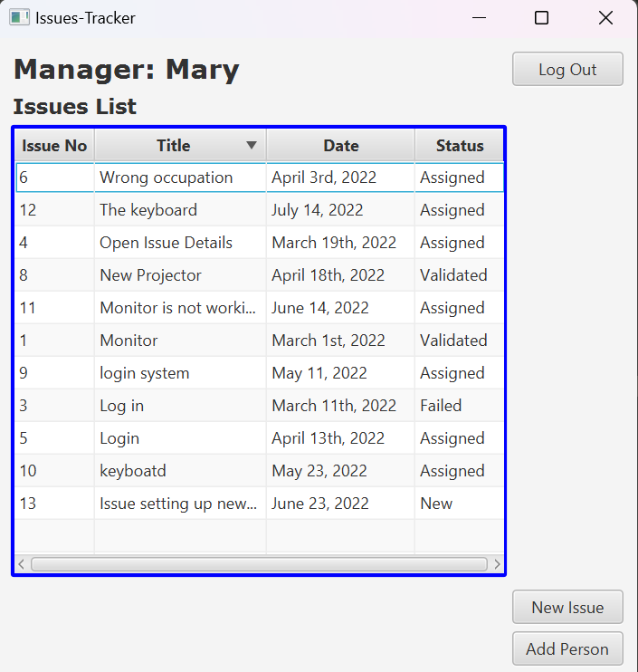Sort issues by the Date column header
The image size is (638, 672).
point(340,146)
